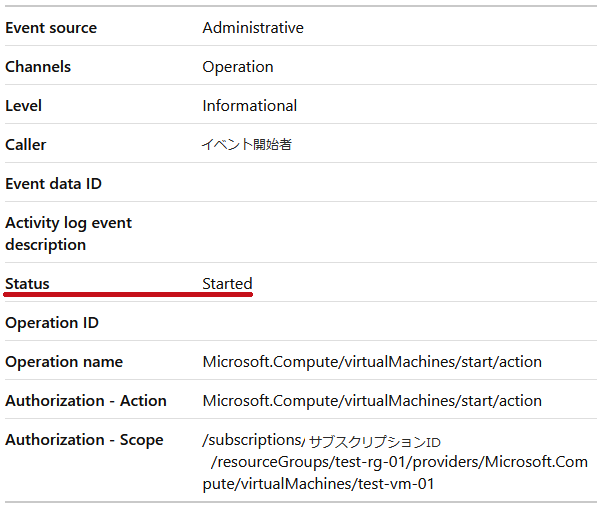Screen dimensions: 599x505
Task: Select the Operation ID label
Action: point(52,323)
